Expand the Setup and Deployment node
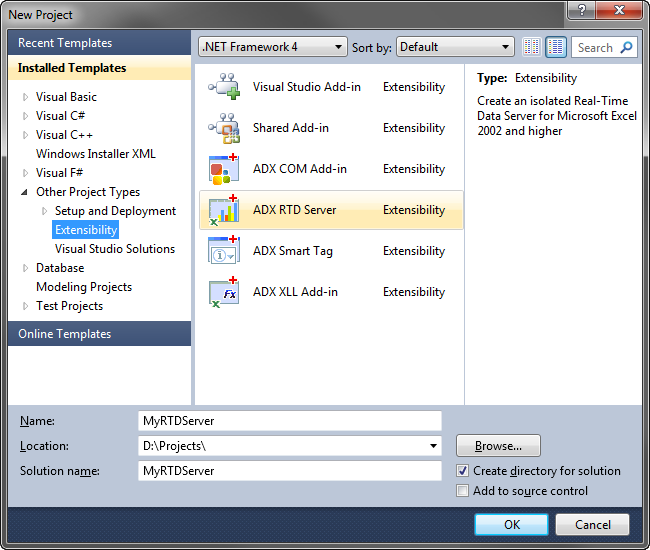 tap(44, 211)
